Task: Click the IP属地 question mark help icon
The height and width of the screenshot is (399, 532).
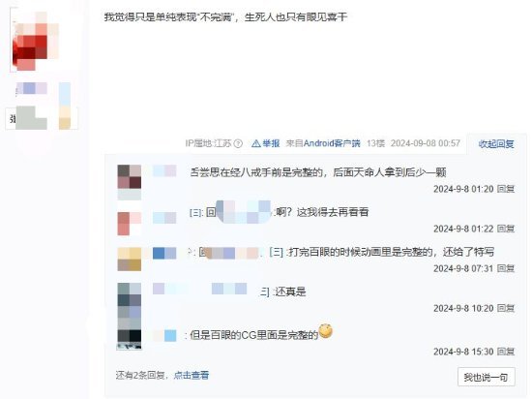Action: [x=238, y=143]
